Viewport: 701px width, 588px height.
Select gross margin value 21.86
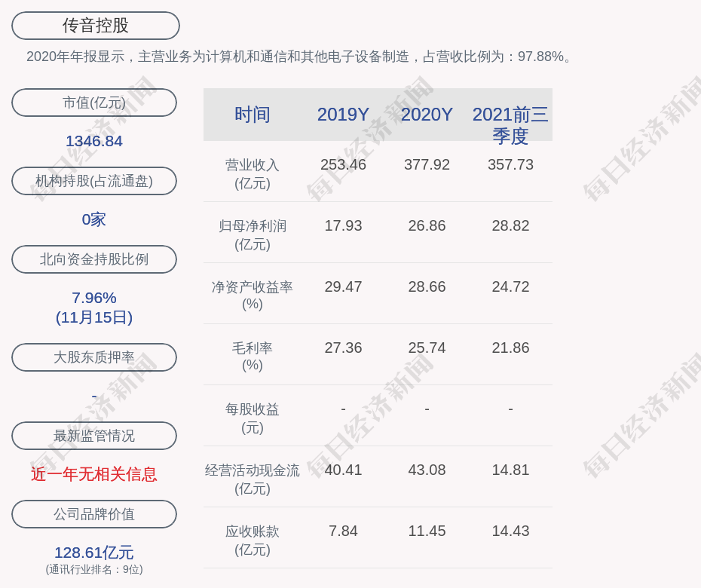[x=510, y=348]
